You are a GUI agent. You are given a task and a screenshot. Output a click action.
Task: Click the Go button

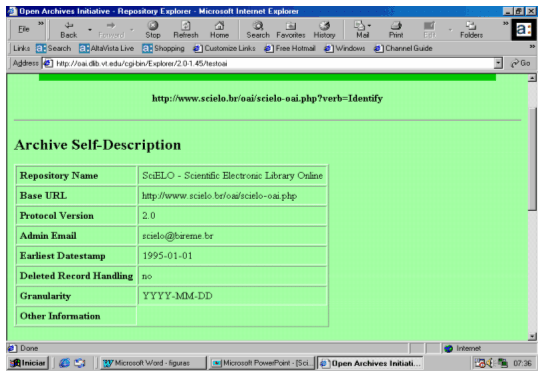[520, 63]
